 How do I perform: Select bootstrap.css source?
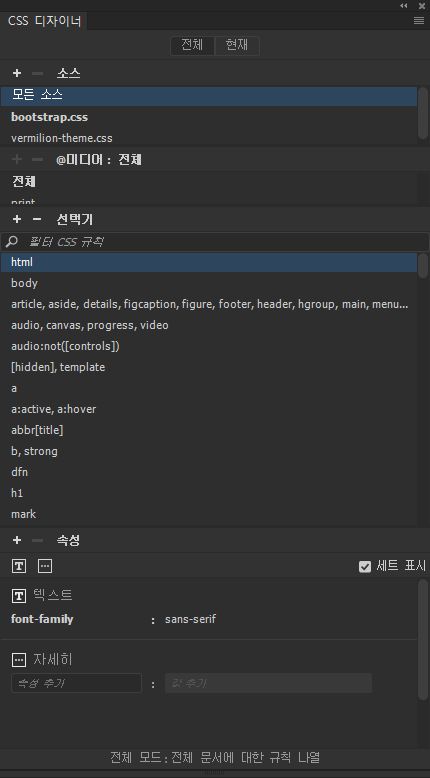pos(209,117)
